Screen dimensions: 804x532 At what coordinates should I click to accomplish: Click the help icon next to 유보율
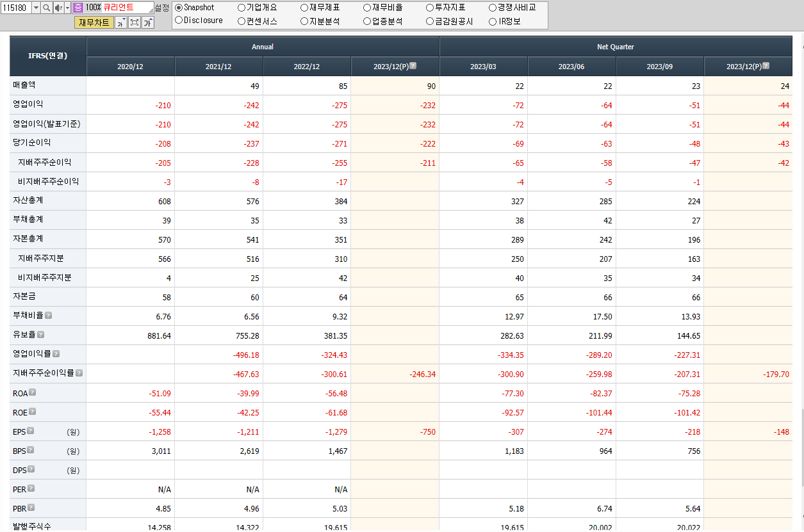pos(40,334)
